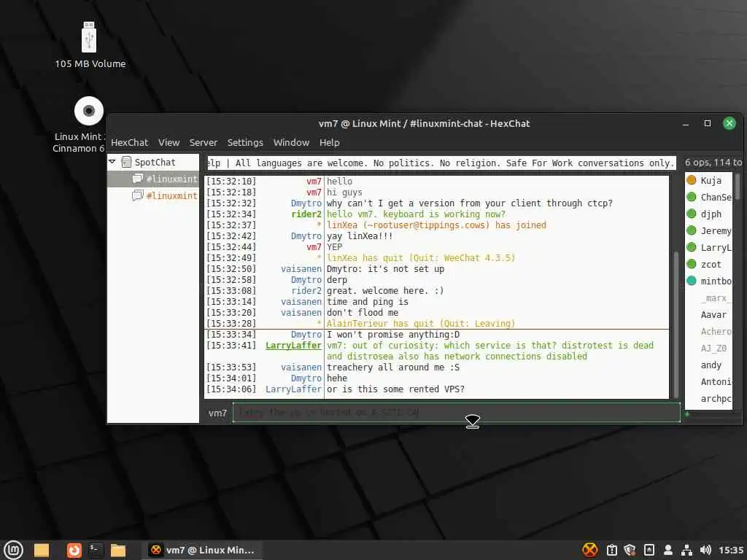This screenshot has height=560, width=747.
Task: Open the network connection tray icon
Action: 686,550
